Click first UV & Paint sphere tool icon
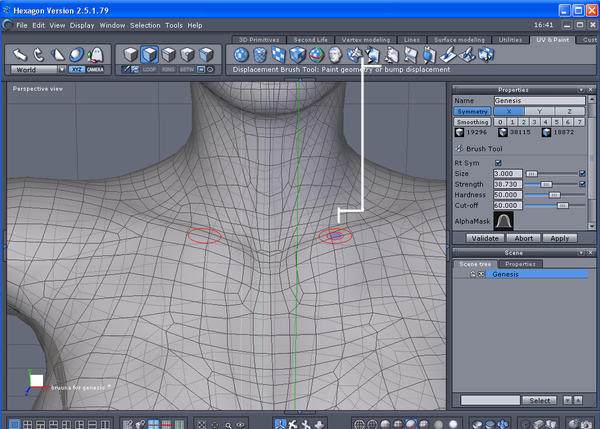600x429 pixels. [x=242, y=54]
